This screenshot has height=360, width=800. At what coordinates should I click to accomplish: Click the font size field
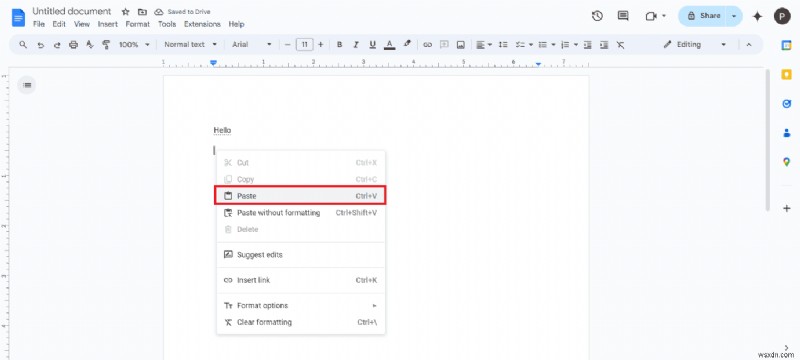[304, 45]
